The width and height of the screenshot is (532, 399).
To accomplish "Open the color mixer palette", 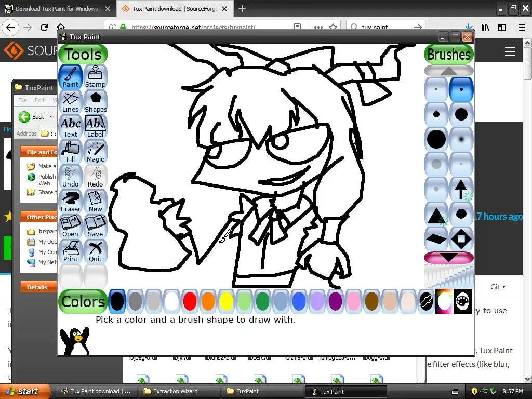I will coord(462,301).
